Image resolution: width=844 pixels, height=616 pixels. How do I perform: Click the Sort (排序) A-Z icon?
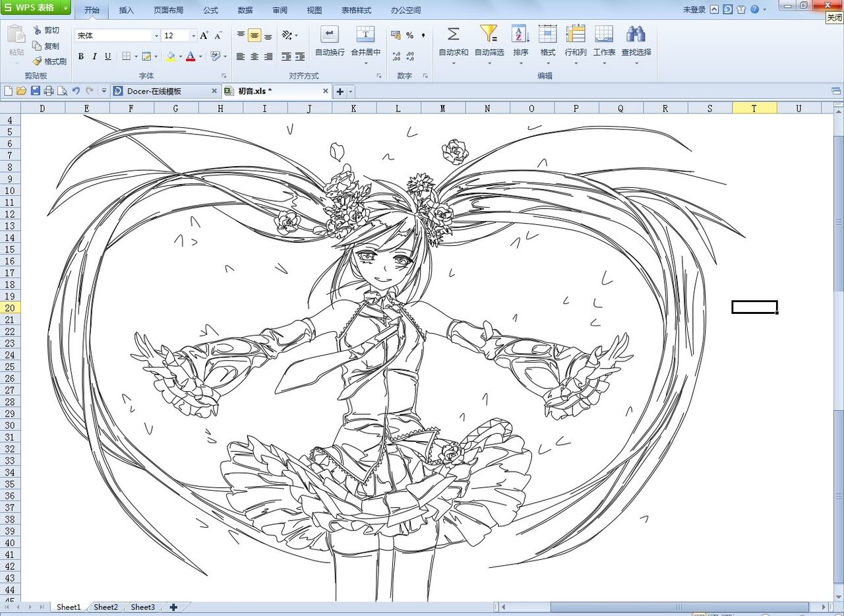(x=520, y=34)
